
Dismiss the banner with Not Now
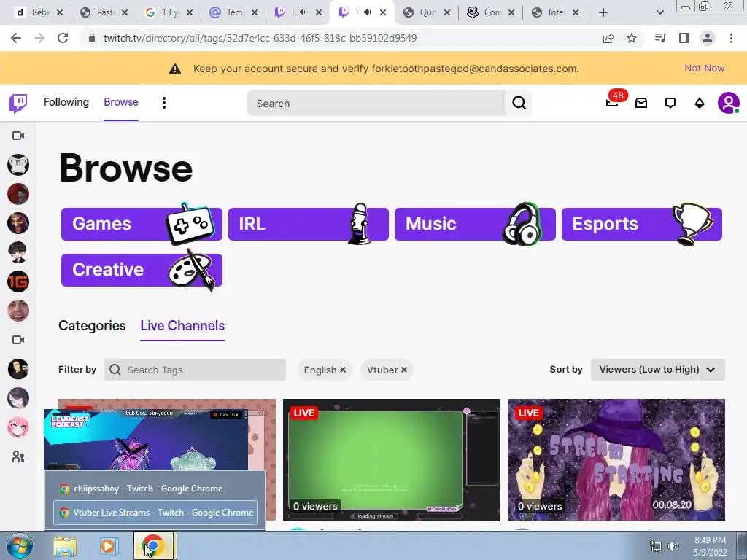[704, 68]
